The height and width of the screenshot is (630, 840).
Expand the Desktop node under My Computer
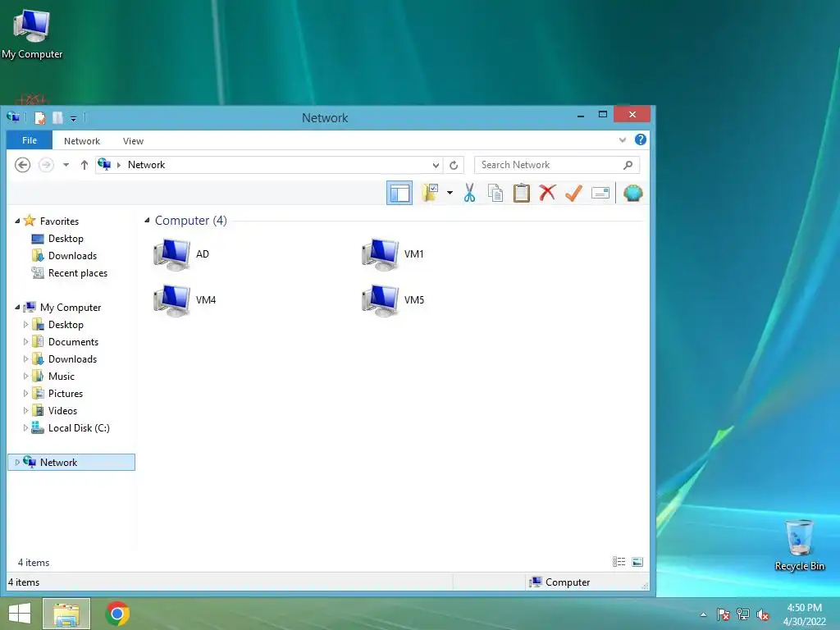tap(25, 324)
